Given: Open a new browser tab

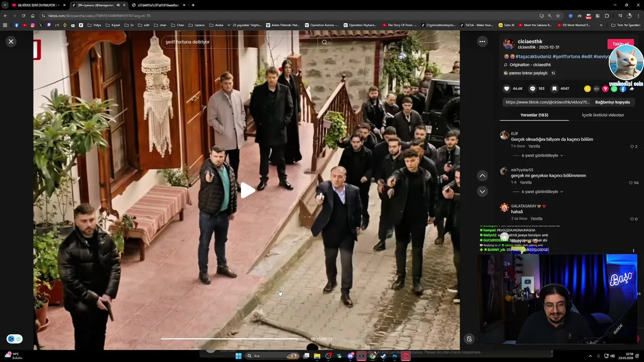Looking at the screenshot, I should pos(193,5).
